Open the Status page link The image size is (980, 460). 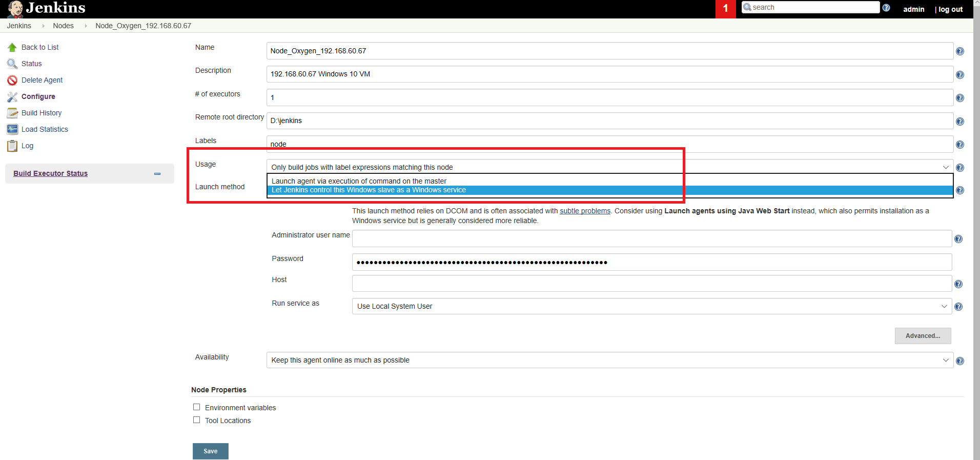(32, 64)
